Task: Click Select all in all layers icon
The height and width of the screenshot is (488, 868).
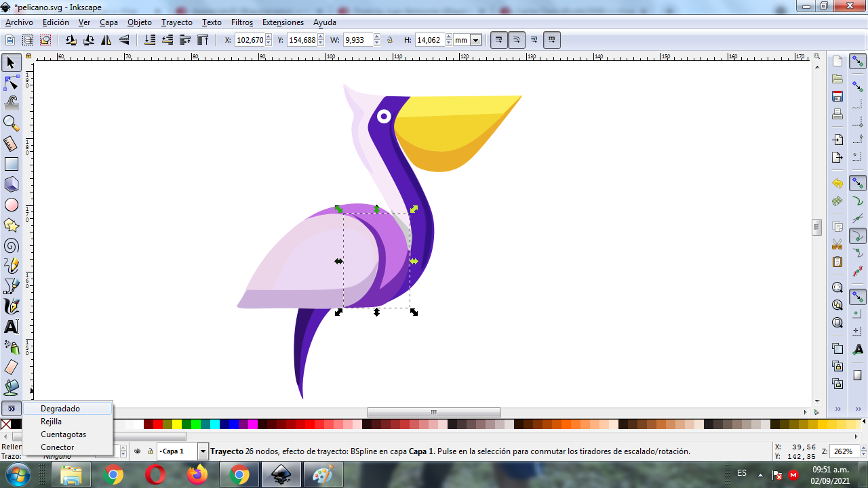Action: [x=28, y=40]
